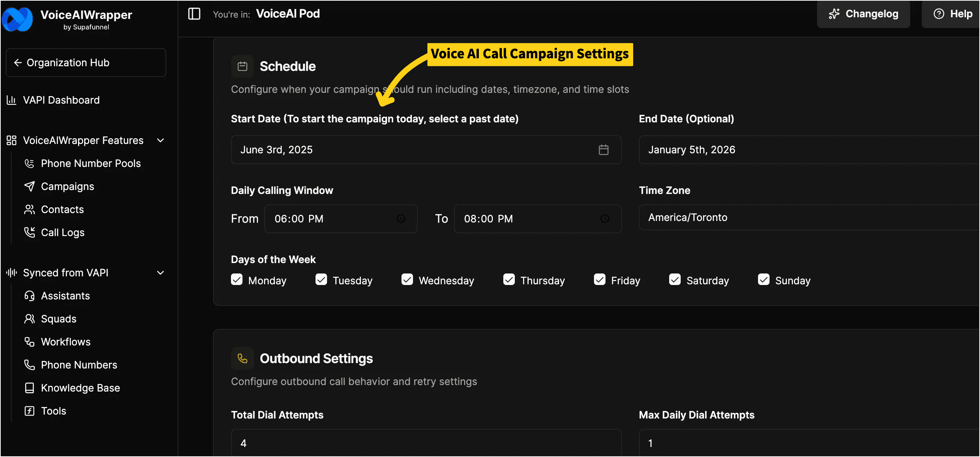Click the Changelog button
Image resolution: width=980 pixels, height=457 pixels.
click(863, 14)
